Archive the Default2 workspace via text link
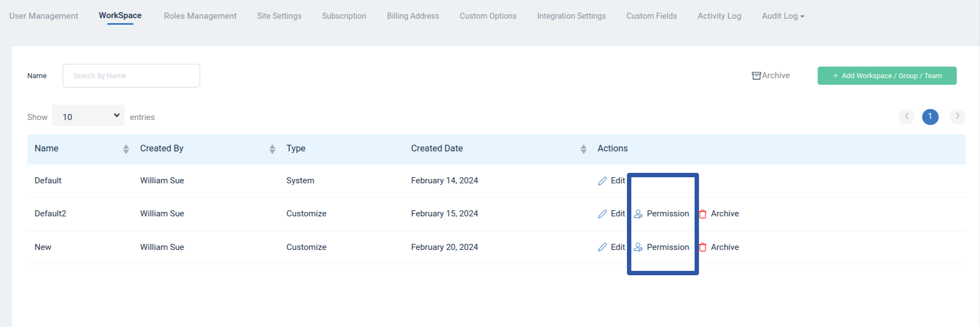The image size is (980, 327). [x=725, y=214]
